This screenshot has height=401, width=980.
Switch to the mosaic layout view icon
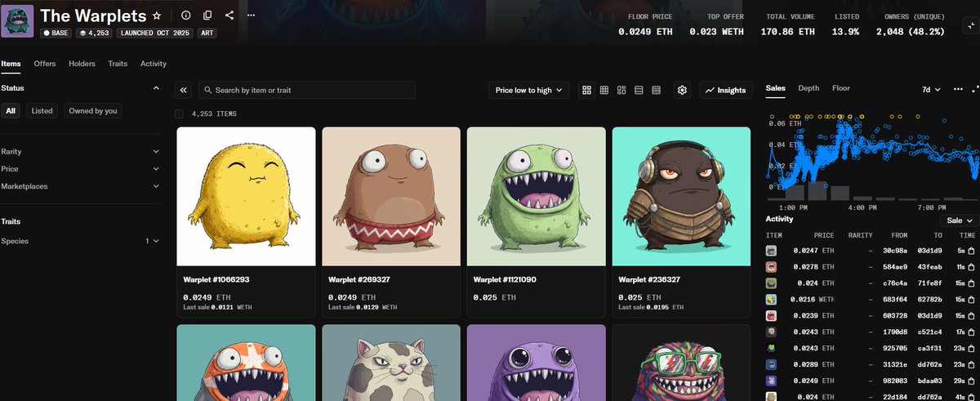[621, 90]
